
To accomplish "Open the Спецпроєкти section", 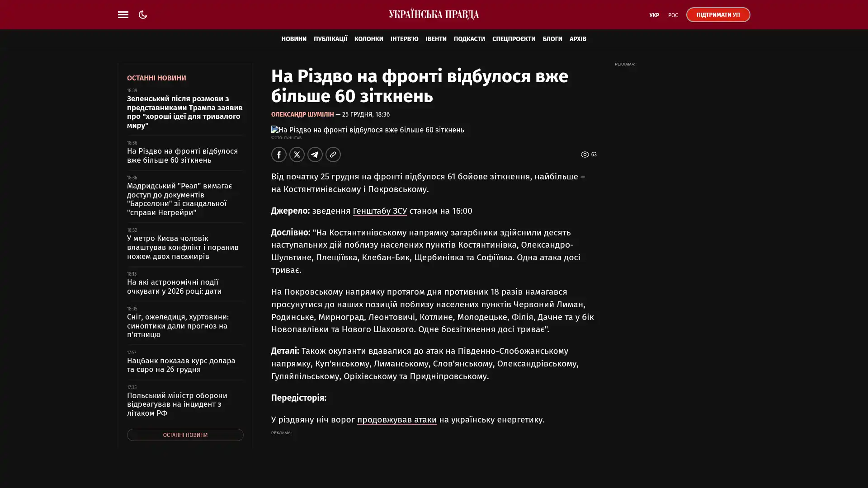I will pyautogui.click(x=513, y=39).
